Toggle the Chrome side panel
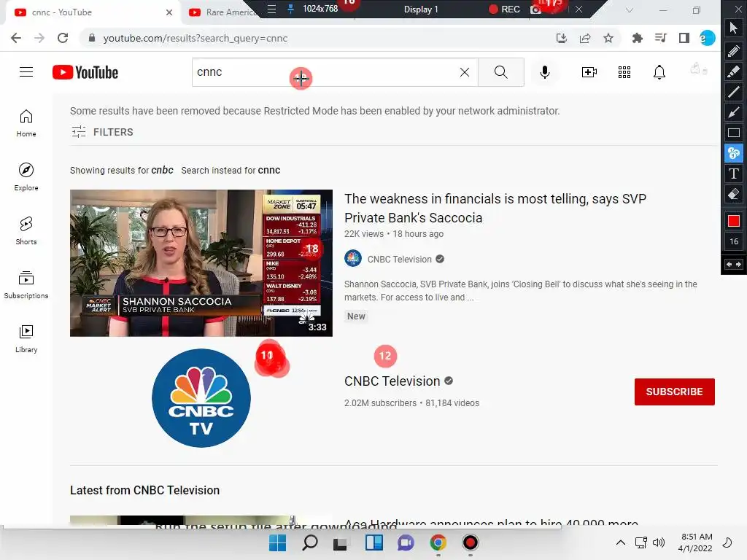This screenshot has height=560, width=747. tap(684, 38)
